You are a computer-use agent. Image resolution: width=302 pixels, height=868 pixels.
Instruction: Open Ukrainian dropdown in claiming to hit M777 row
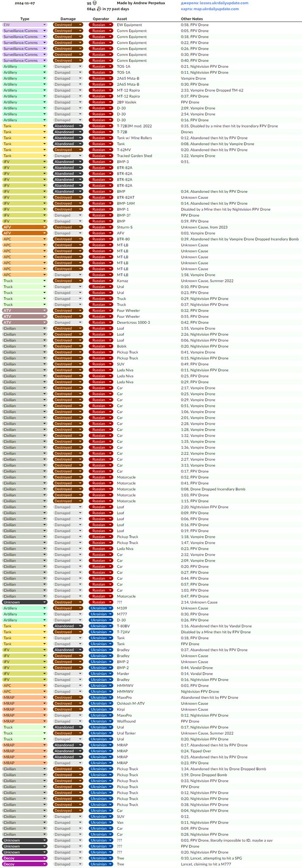(x=101, y=864)
